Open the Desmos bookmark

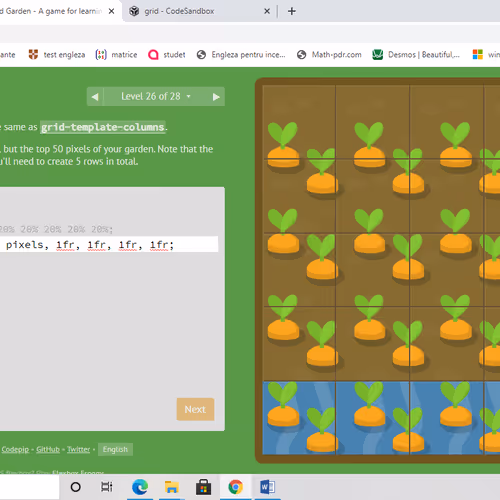pyautogui.click(x=416, y=55)
